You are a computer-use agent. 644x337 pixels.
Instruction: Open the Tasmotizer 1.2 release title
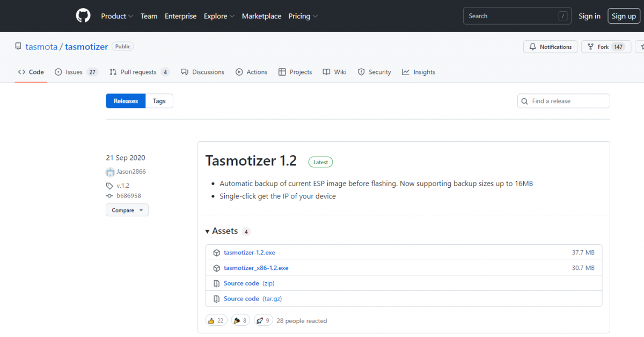[251, 160]
